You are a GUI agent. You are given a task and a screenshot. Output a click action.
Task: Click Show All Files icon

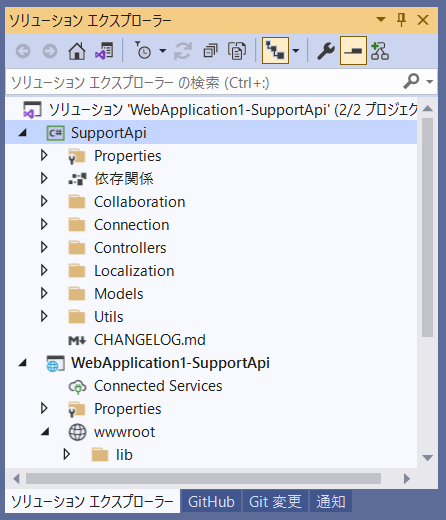click(x=237, y=51)
